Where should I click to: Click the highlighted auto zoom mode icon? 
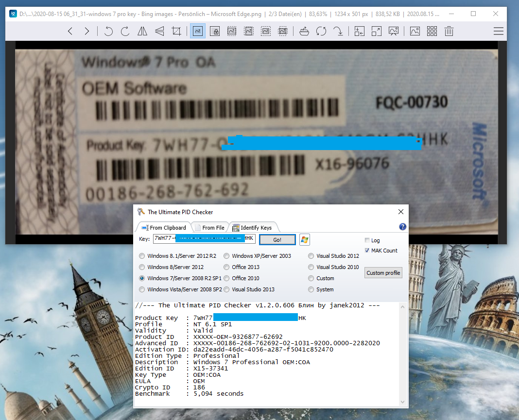(x=198, y=32)
